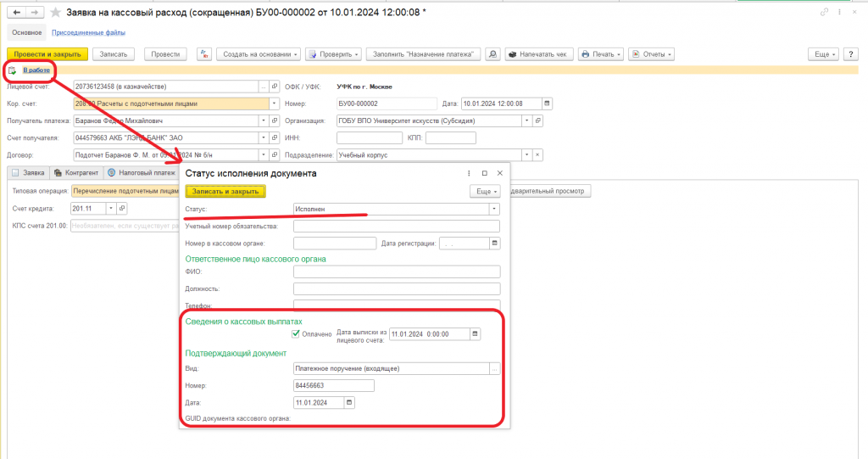Open calendar for Дата регистрации field
Viewport: 868px width, 459px height.
click(x=495, y=243)
